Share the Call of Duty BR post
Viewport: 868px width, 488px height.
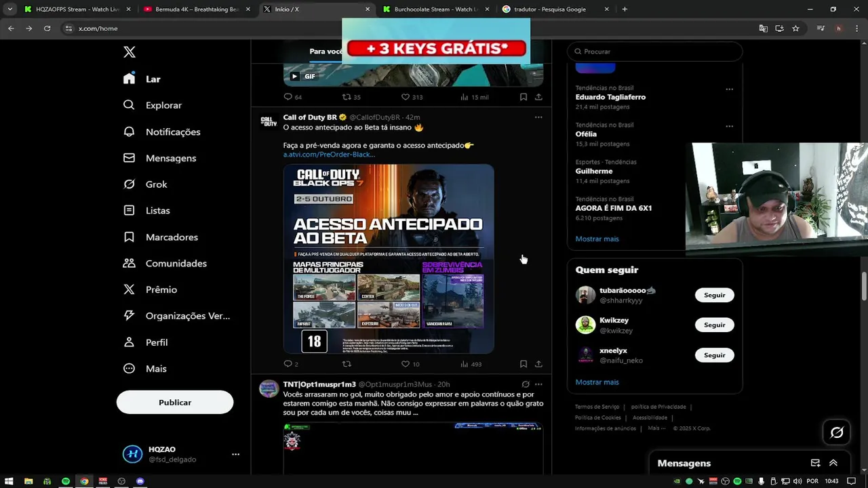click(538, 364)
